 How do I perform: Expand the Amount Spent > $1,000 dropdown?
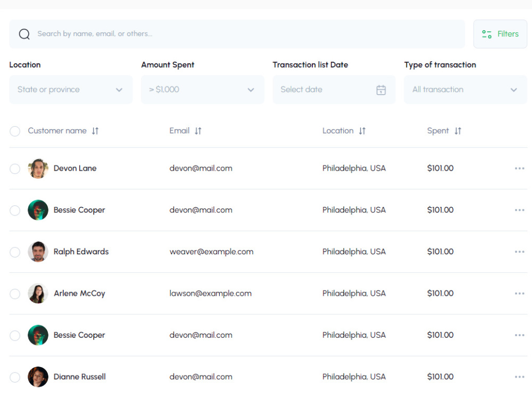coord(203,89)
